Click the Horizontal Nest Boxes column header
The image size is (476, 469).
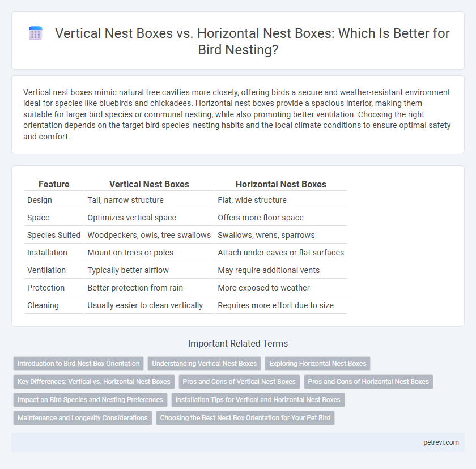281,184
